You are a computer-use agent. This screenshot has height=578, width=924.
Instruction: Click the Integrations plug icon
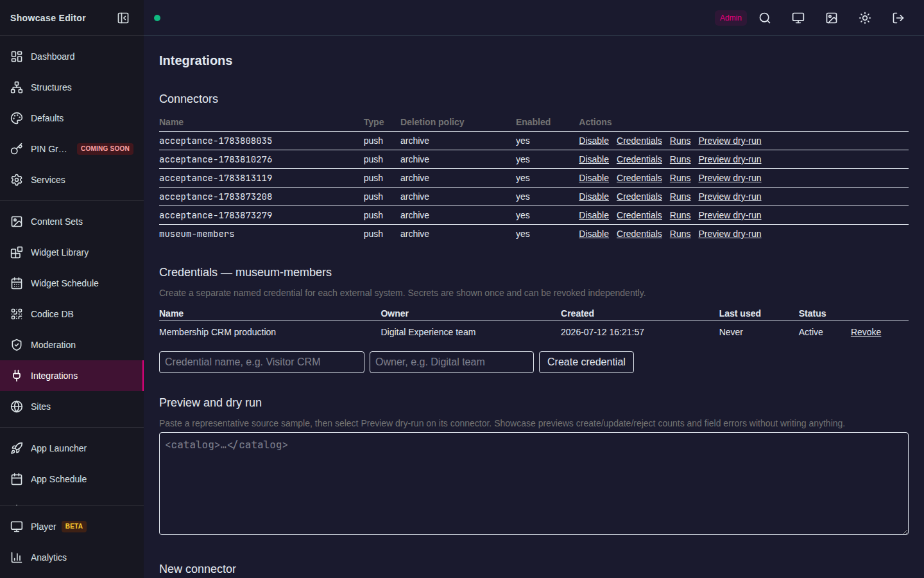(17, 376)
